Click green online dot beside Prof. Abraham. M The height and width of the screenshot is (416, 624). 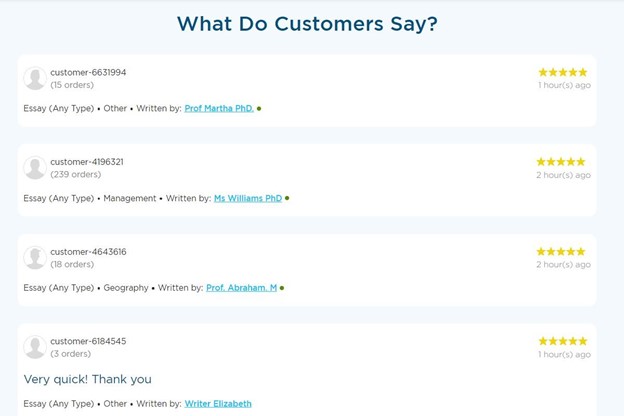pyautogui.click(x=282, y=288)
